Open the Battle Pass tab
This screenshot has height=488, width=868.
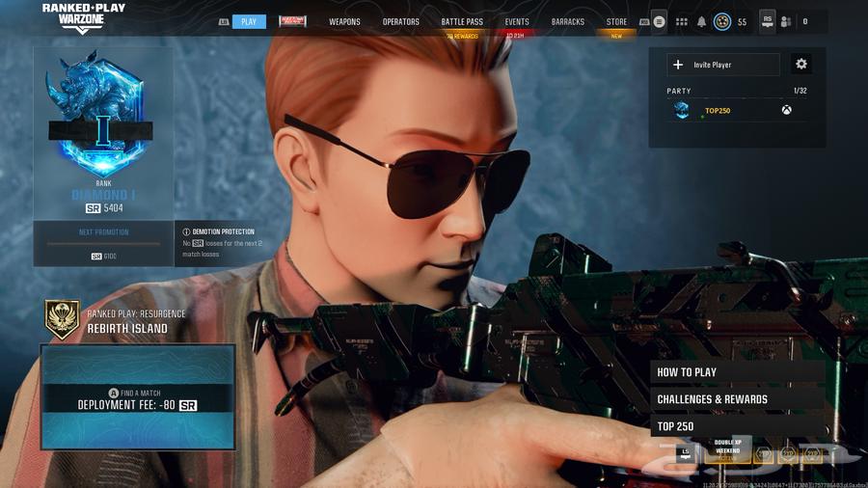(462, 21)
